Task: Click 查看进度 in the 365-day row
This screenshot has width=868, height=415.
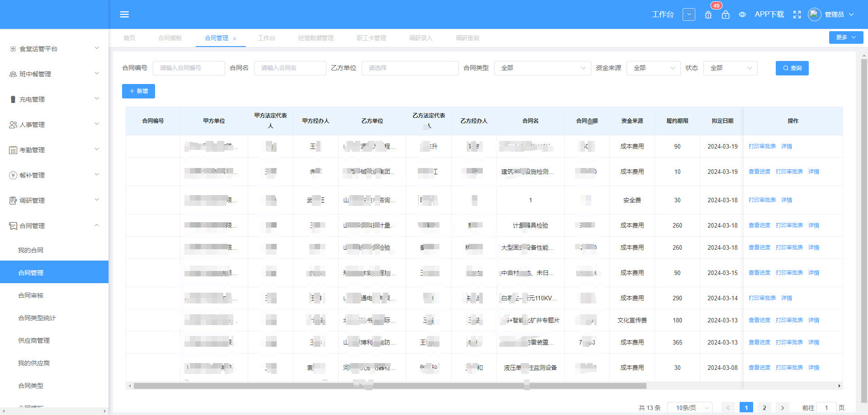Action: point(759,342)
